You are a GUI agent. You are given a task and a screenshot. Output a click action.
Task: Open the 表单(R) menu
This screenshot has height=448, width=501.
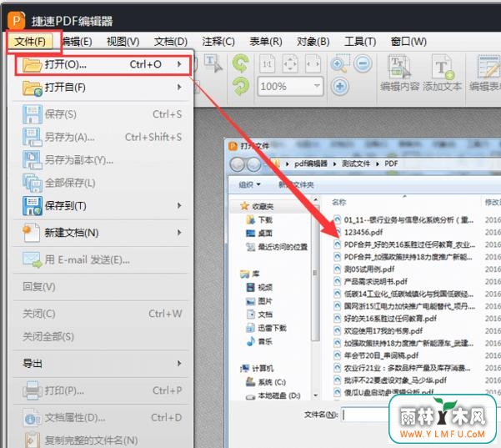[266, 42]
